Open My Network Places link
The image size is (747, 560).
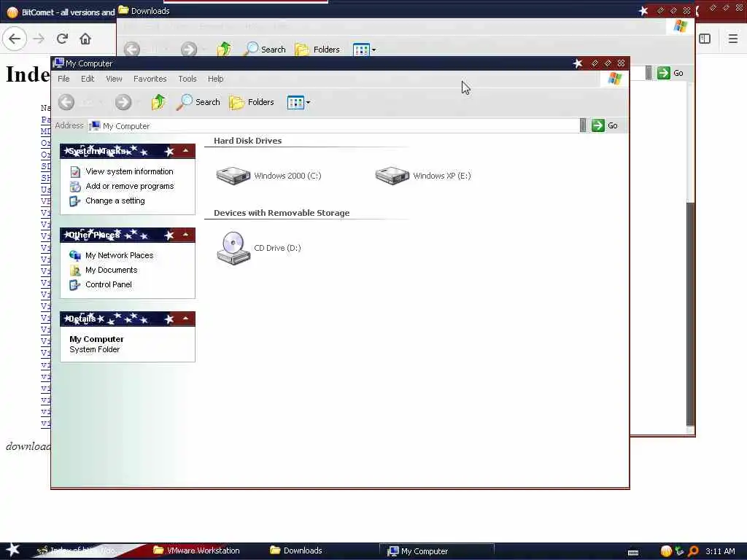pos(119,255)
